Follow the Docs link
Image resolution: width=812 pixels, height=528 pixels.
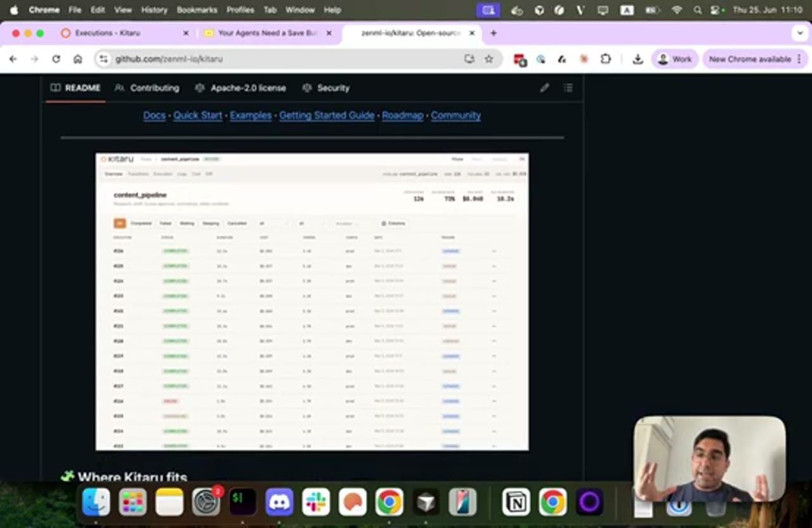(154, 115)
